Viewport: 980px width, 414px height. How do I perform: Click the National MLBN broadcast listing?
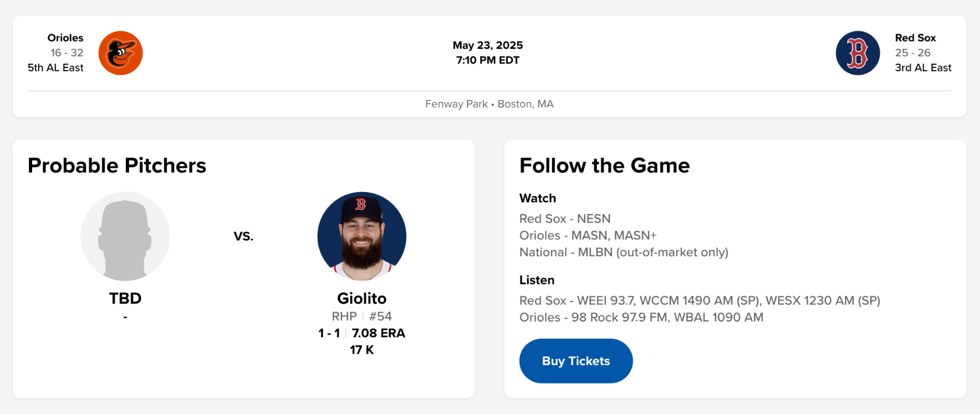tap(623, 252)
